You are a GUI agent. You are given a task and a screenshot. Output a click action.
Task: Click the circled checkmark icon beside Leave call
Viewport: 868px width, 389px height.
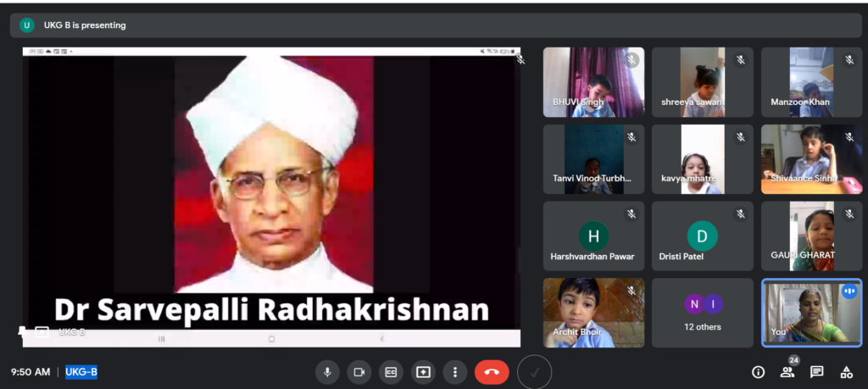534,372
